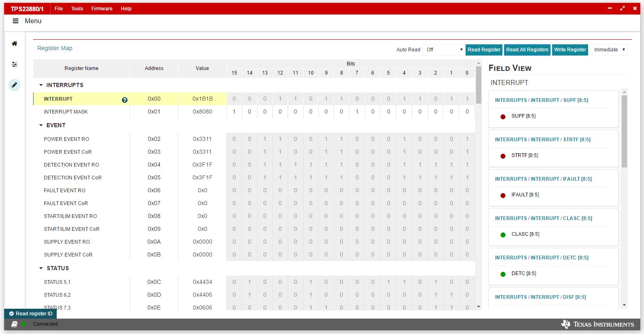644x334 pixels.
Task: Collapse the STATUS register group
Action: pyautogui.click(x=41, y=268)
